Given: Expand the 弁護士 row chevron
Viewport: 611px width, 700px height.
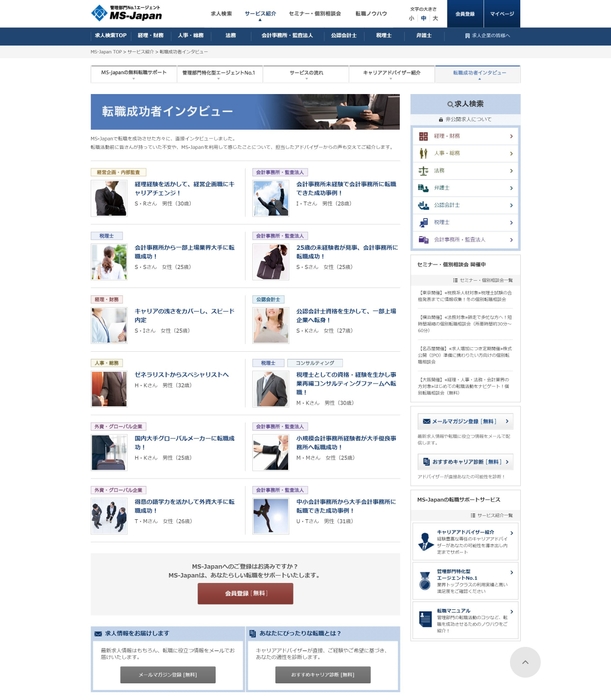Looking at the screenshot, I should click(511, 188).
